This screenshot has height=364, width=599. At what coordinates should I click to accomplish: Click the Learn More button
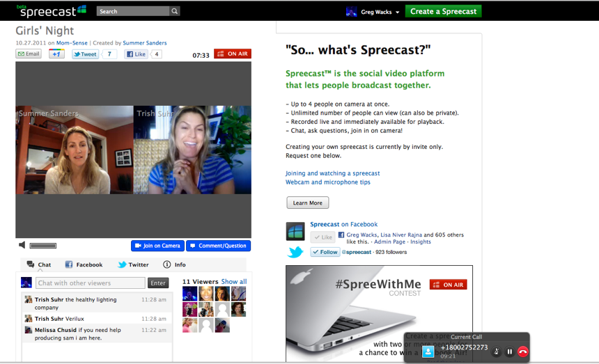(x=308, y=203)
